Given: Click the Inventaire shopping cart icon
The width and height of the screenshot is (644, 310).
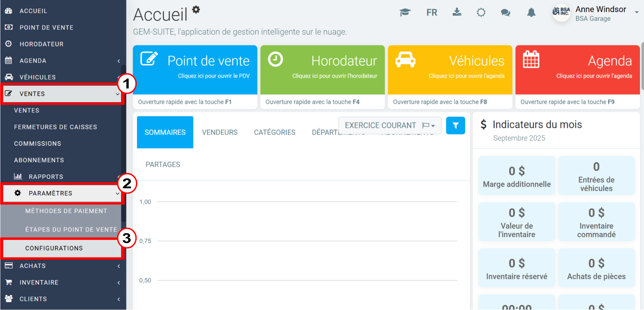Looking at the screenshot, I should click(9, 282).
